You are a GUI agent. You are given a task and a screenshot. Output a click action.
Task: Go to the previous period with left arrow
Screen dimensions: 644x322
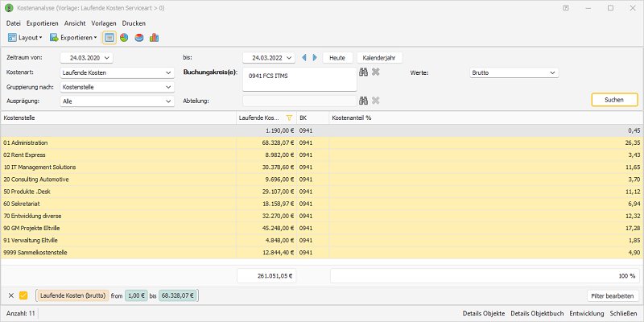304,57
